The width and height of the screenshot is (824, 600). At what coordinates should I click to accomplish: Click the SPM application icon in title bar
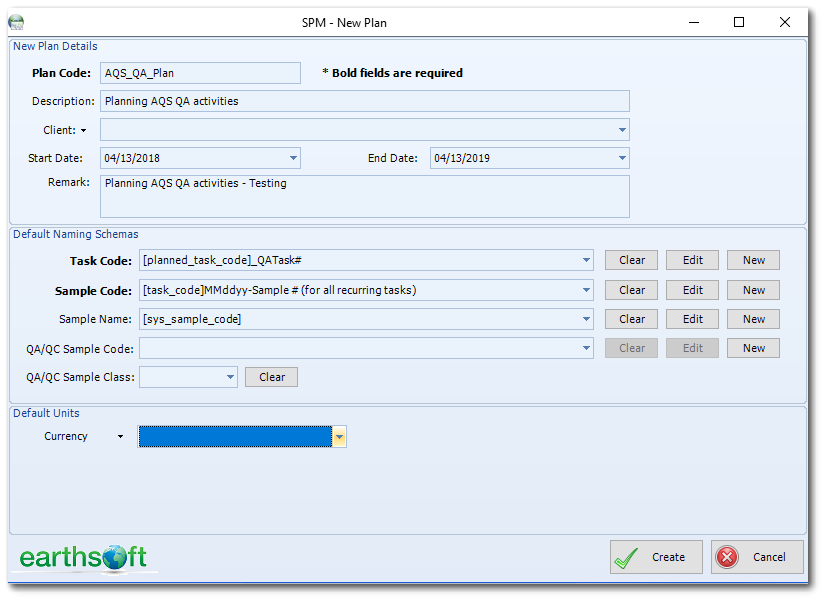tap(16, 22)
